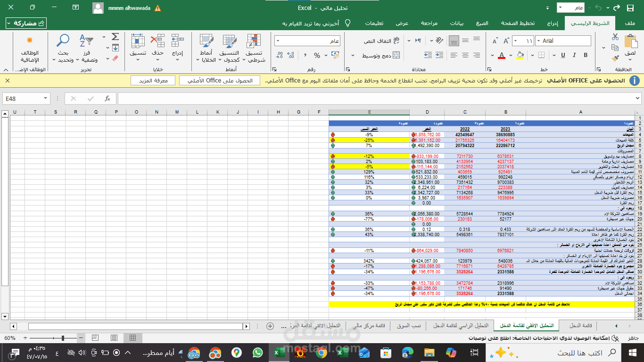Click the text orientation icon

(x=439, y=40)
